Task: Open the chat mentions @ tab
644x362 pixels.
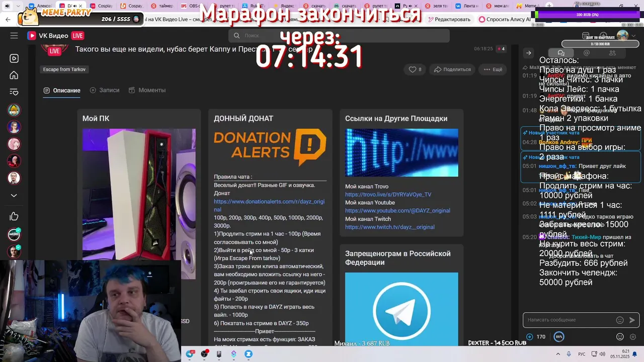Action: tap(587, 53)
